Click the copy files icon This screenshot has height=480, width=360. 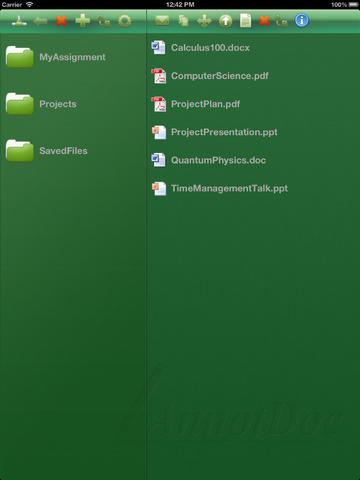(183, 21)
